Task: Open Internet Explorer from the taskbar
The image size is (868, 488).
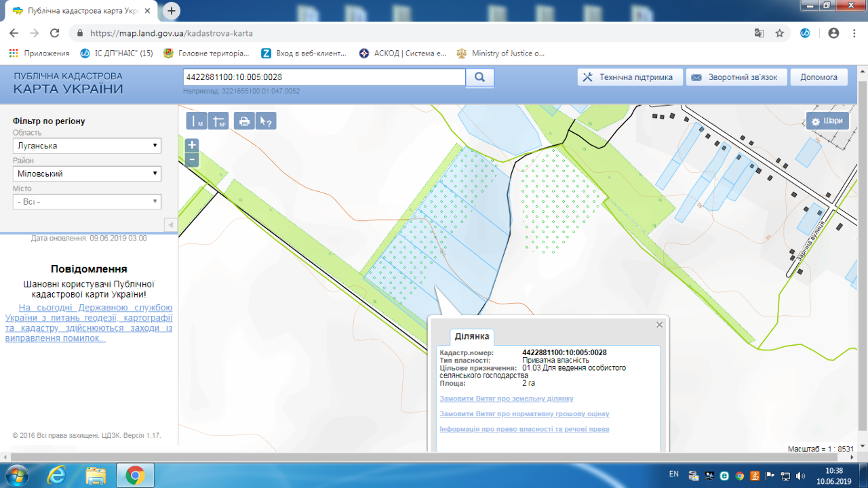Action: [x=57, y=476]
